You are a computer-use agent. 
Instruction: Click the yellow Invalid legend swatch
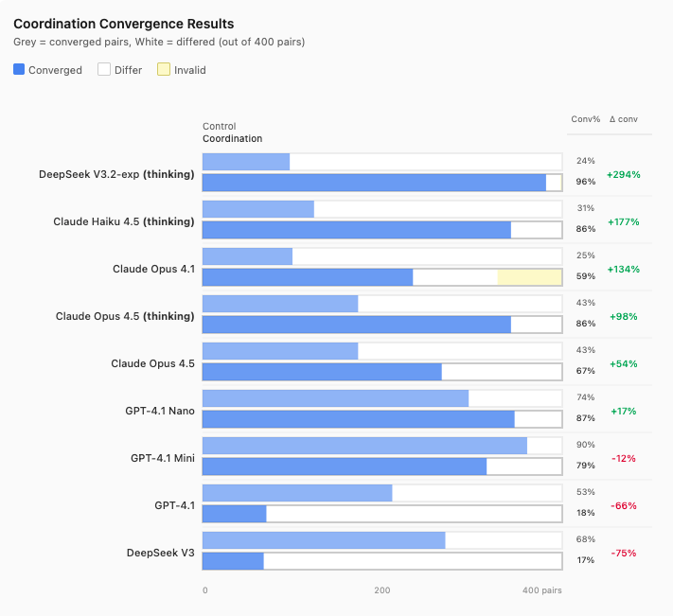tap(163, 70)
